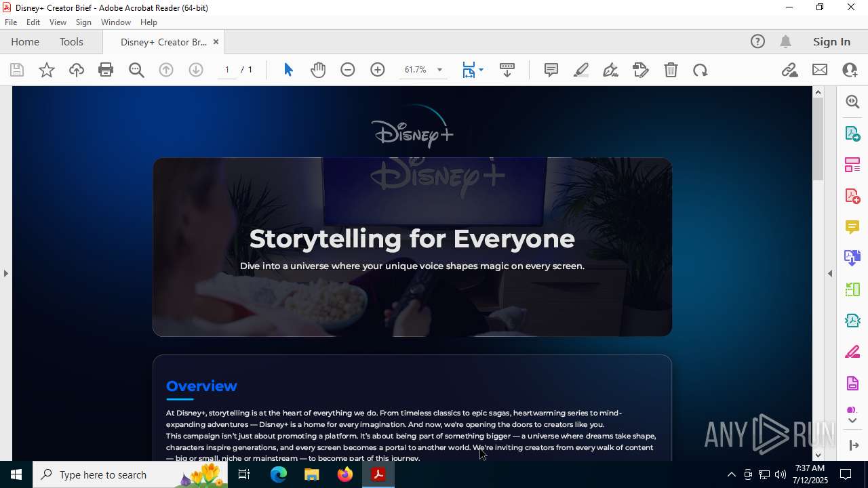868x488 pixels.
Task: Delete page with trash icon
Action: (671, 70)
